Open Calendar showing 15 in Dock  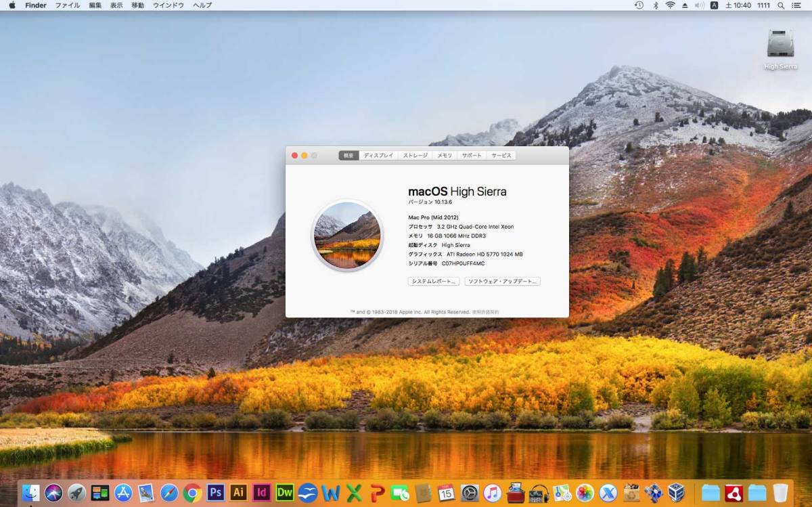446,493
